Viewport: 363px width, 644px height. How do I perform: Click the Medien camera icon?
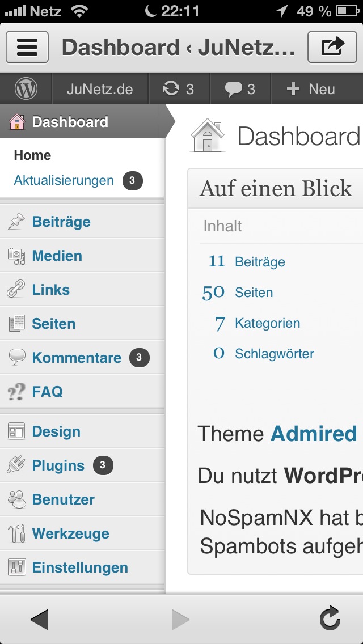16,256
